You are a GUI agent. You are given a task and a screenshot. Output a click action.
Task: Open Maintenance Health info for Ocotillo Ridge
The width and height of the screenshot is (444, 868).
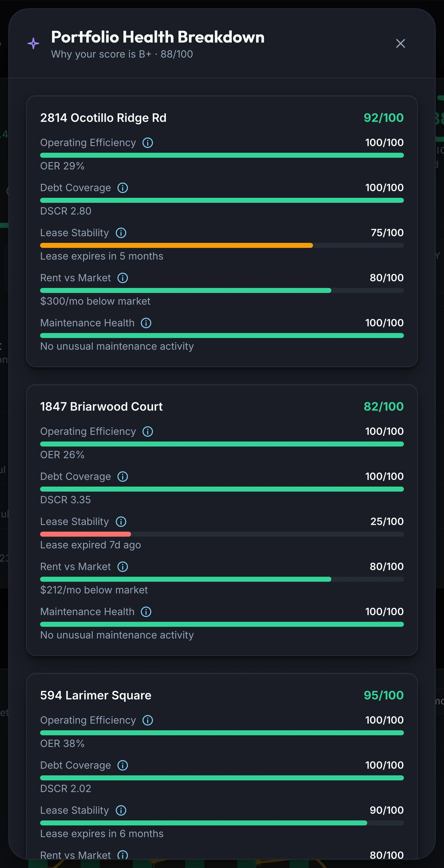(x=146, y=323)
